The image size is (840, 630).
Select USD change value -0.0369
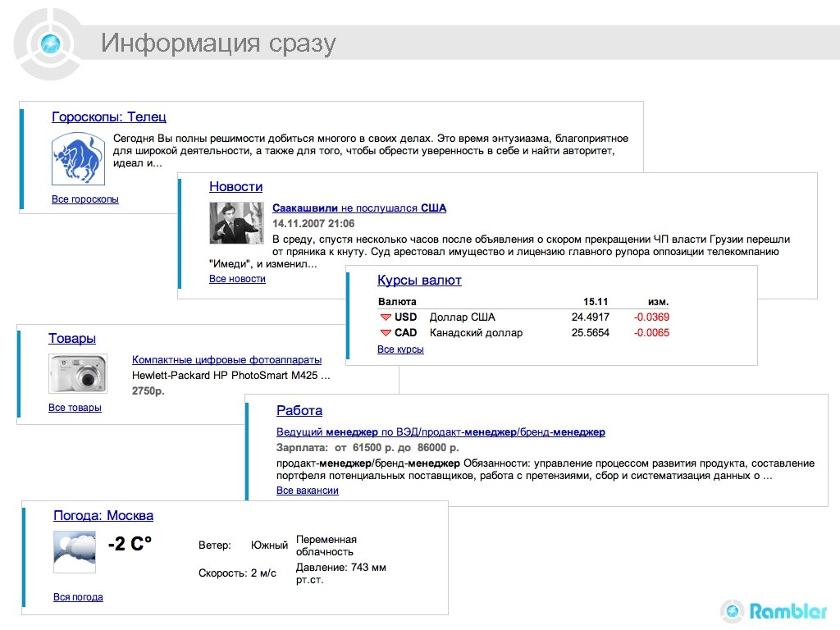pos(651,317)
